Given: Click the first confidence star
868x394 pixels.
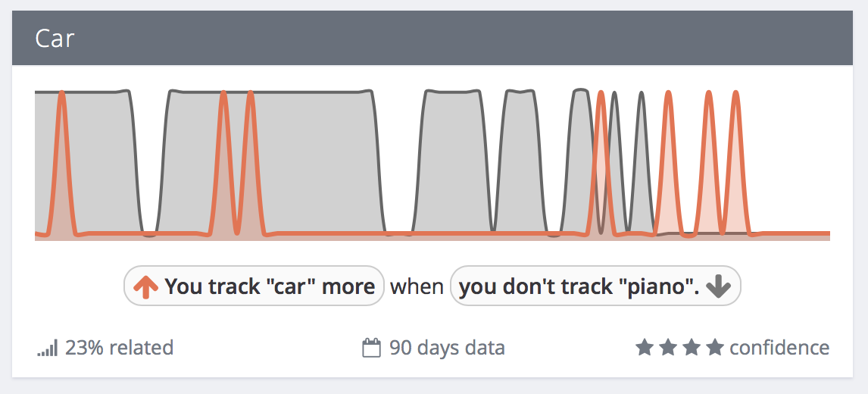Looking at the screenshot, I should (643, 348).
